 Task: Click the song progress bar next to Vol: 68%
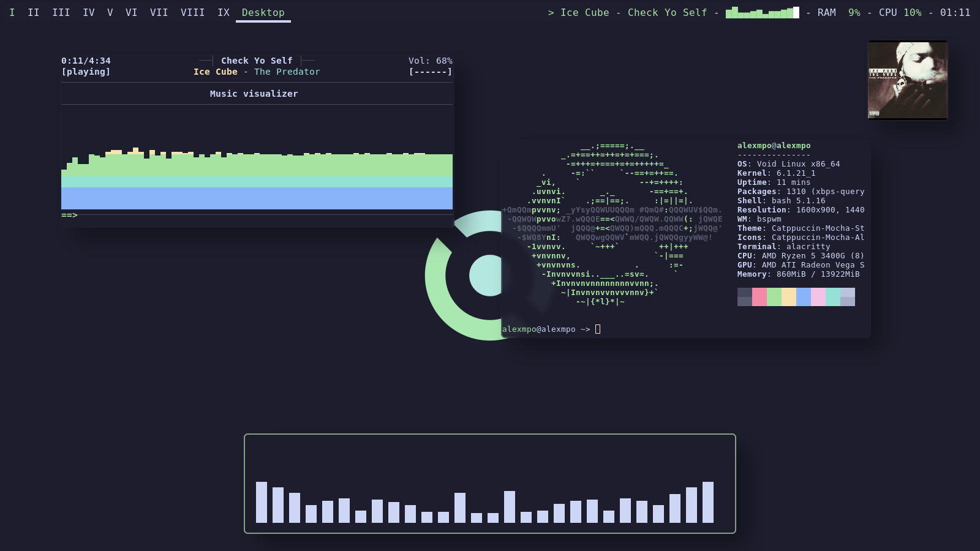click(x=431, y=71)
